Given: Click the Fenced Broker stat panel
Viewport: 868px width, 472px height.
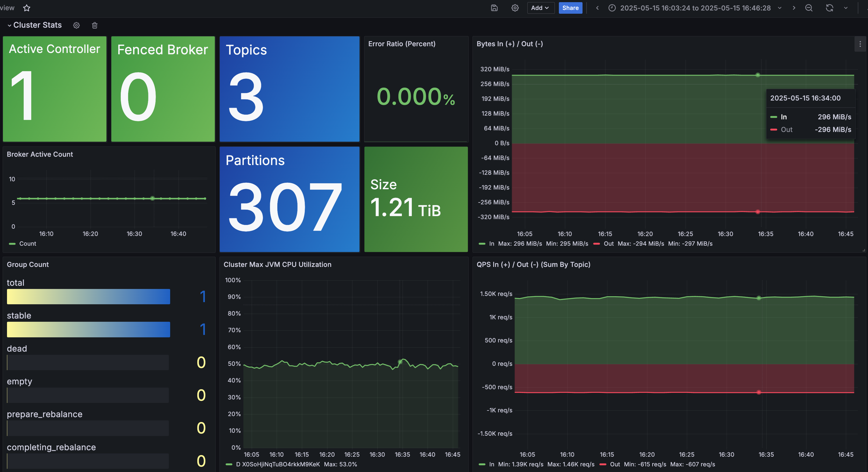Looking at the screenshot, I should point(163,89).
